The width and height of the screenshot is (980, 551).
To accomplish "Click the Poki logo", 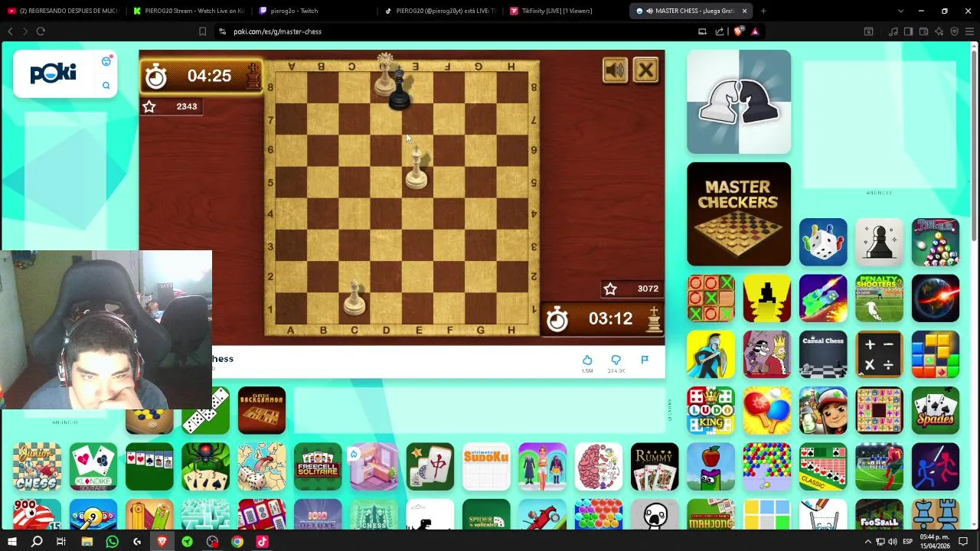I will tap(53, 73).
